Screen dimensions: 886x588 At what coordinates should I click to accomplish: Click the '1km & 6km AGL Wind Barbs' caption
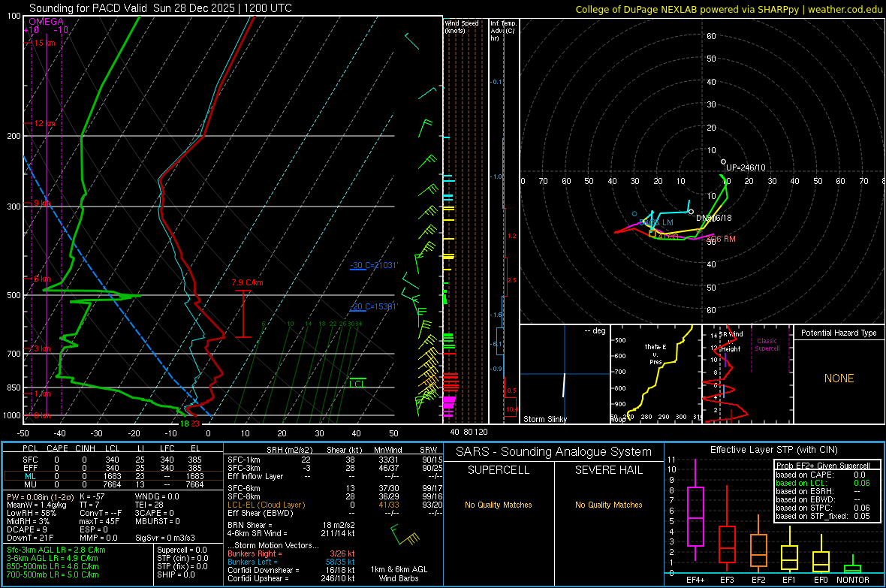coord(399,574)
